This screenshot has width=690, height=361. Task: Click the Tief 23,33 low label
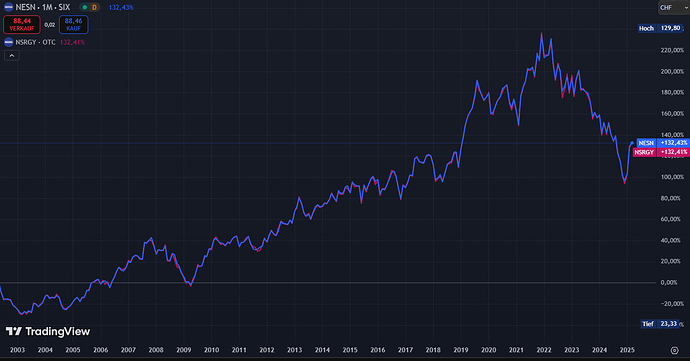[x=660, y=324]
